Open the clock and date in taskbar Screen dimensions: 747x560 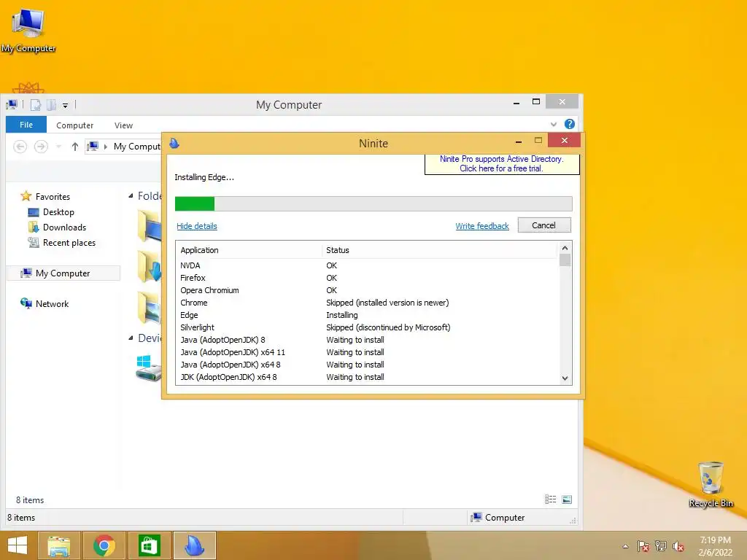click(715, 546)
